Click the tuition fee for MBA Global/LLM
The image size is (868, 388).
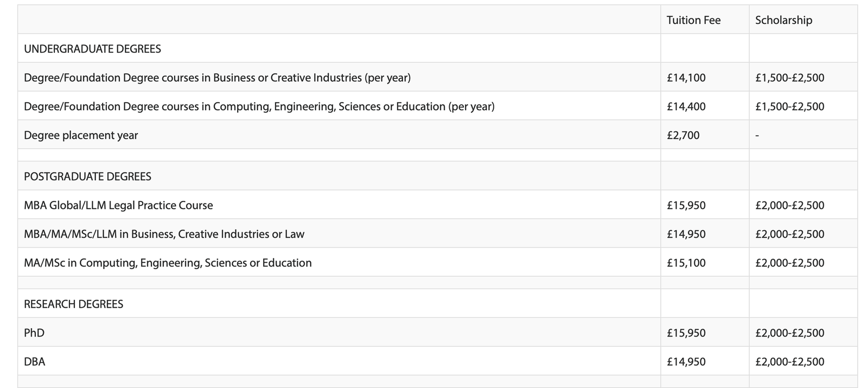tap(686, 205)
